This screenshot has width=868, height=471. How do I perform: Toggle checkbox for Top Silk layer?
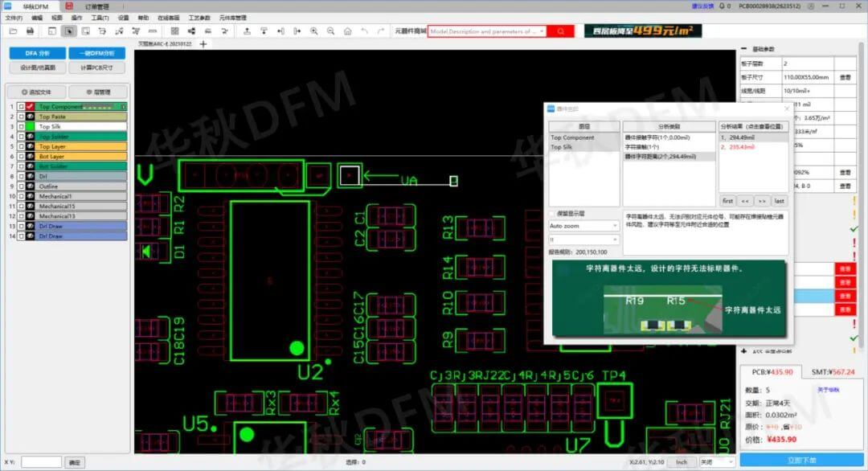point(21,126)
